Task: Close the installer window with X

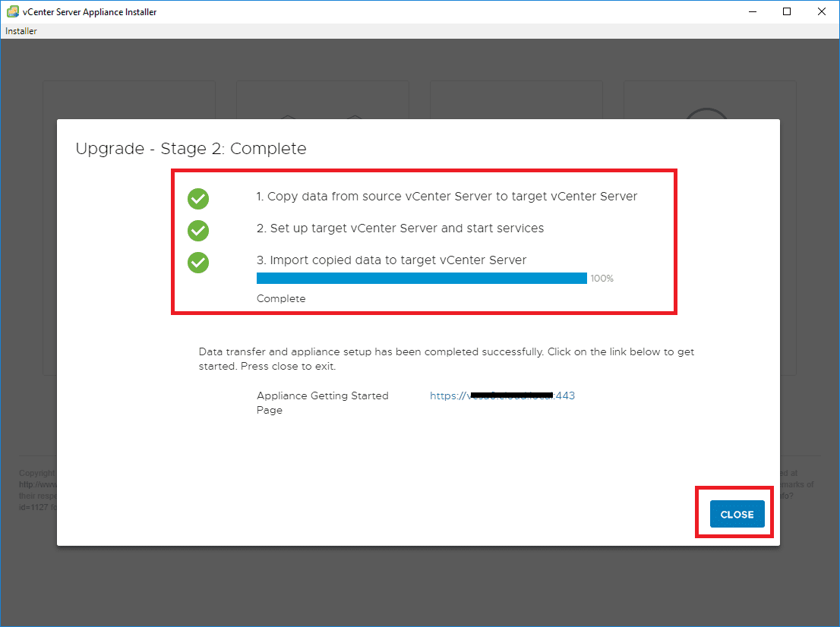Action: (821, 11)
